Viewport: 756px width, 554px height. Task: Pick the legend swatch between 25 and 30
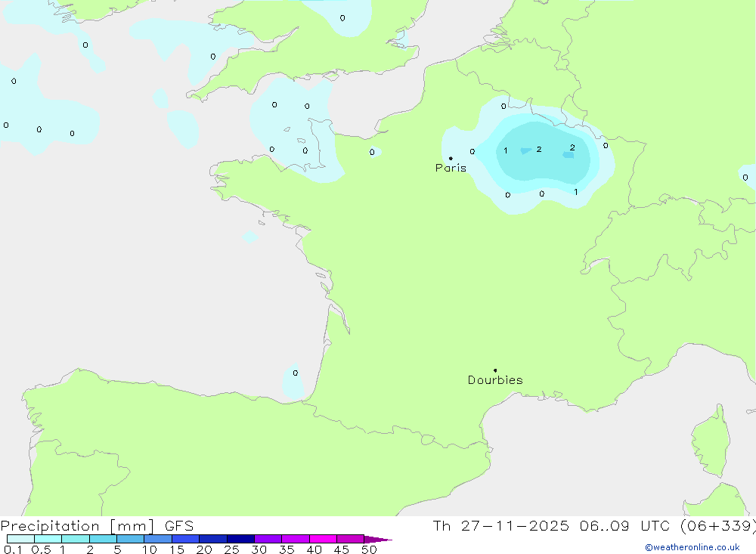(240, 539)
